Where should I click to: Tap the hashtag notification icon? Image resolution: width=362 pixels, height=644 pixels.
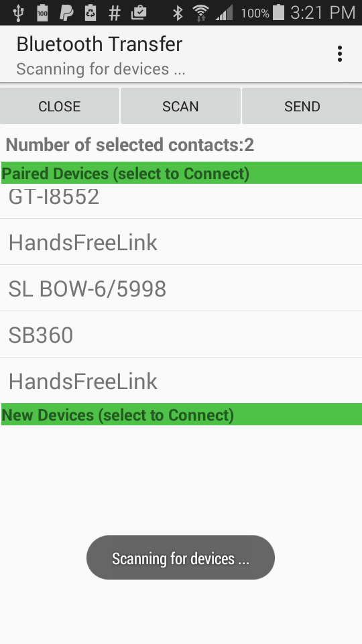[114, 13]
